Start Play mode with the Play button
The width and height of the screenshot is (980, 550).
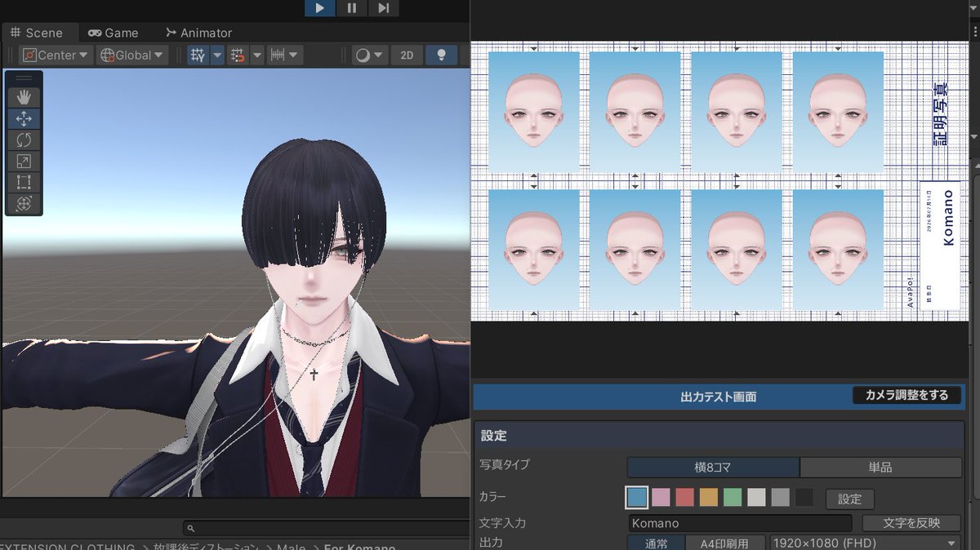[x=320, y=8]
